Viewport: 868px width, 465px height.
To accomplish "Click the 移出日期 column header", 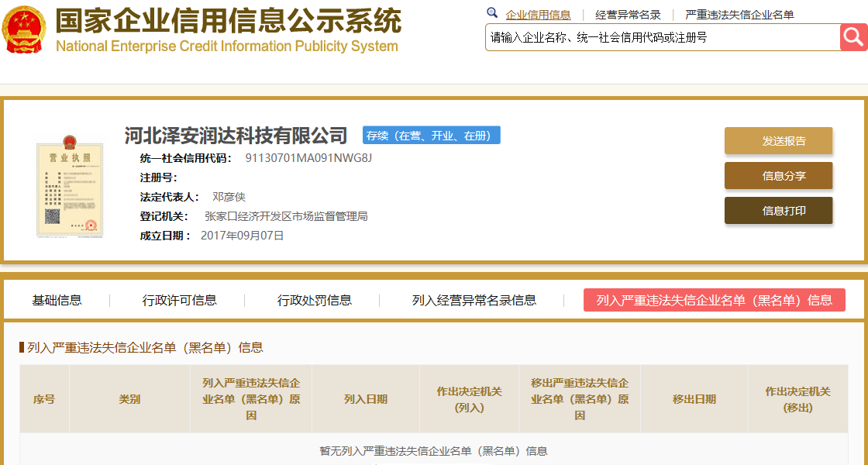I will pyautogui.click(x=694, y=399).
